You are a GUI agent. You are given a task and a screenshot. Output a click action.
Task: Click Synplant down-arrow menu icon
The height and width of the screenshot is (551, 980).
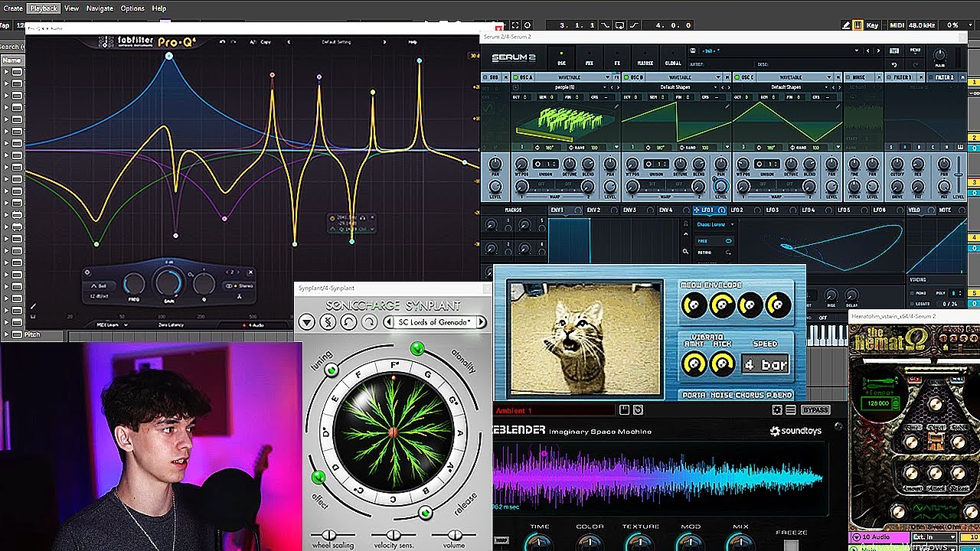(306, 322)
